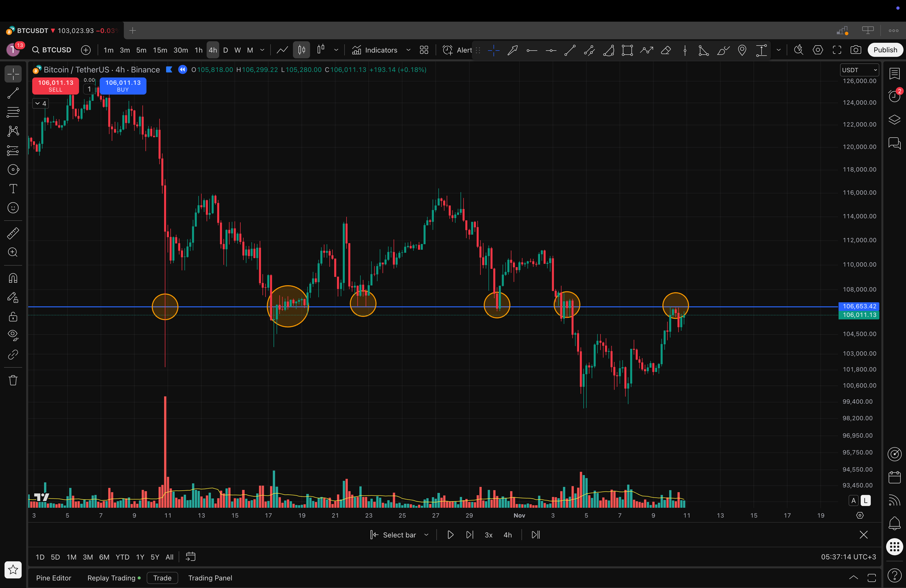The height and width of the screenshot is (588, 906).
Task: Toggle logarithmic scale with the L button
Action: (x=866, y=500)
